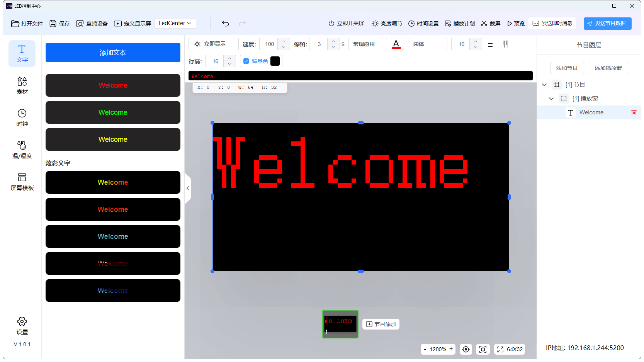Image resolution: width=644 pixels, height=362 pixels.
Task: Collapse the [1] 播放窗 tree node
Action: pos(551,99)
